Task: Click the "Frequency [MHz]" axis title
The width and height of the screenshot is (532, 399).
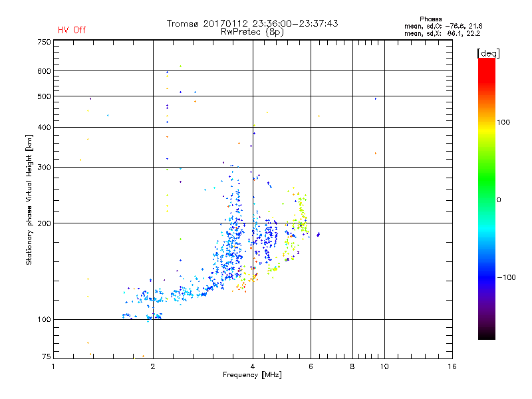Action: (x=252, y=375)
